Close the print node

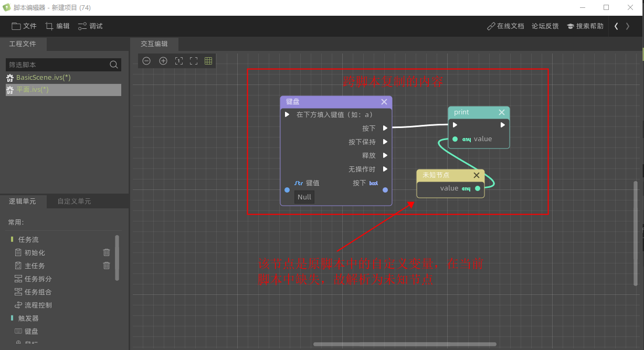tap(502, 112)
